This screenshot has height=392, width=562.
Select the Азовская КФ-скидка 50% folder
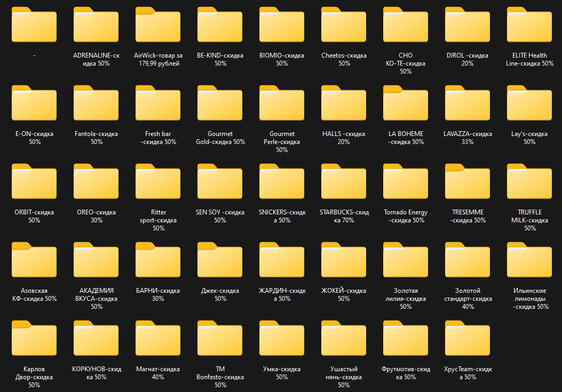[x=34, y=260]
